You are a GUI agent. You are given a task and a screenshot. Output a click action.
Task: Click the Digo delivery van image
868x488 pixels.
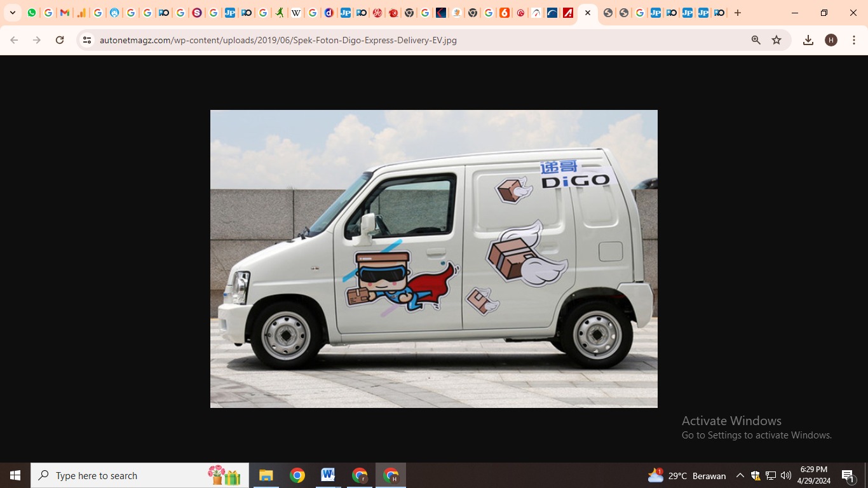(x=433, y=259)
